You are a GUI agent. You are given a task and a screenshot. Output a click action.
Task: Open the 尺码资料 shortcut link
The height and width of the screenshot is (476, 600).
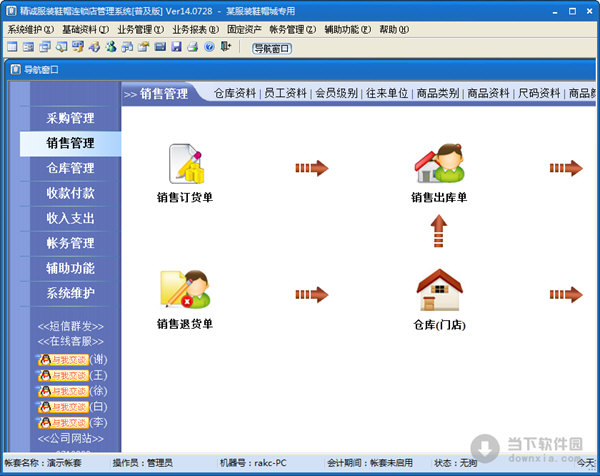[x=539, y=93]
